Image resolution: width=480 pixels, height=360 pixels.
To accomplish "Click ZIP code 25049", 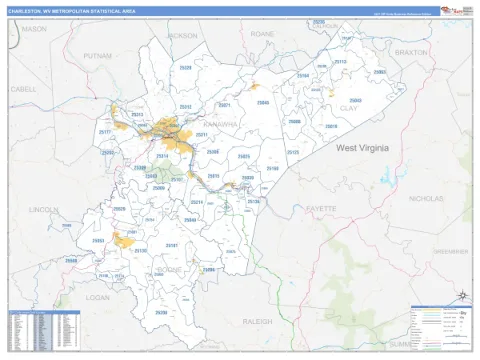I will pyautogui.click(x=190, y=220).
